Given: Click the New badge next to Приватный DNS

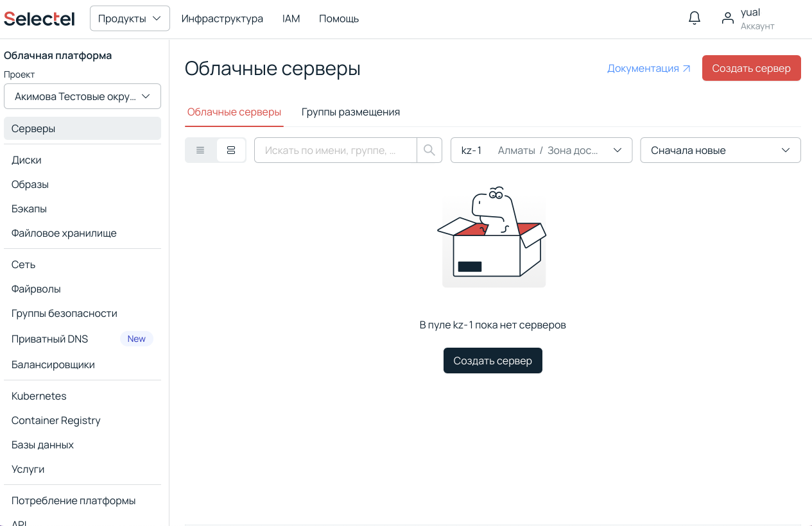Looking at the screenshot, I should pyautogui.click(x=137, y=339).
